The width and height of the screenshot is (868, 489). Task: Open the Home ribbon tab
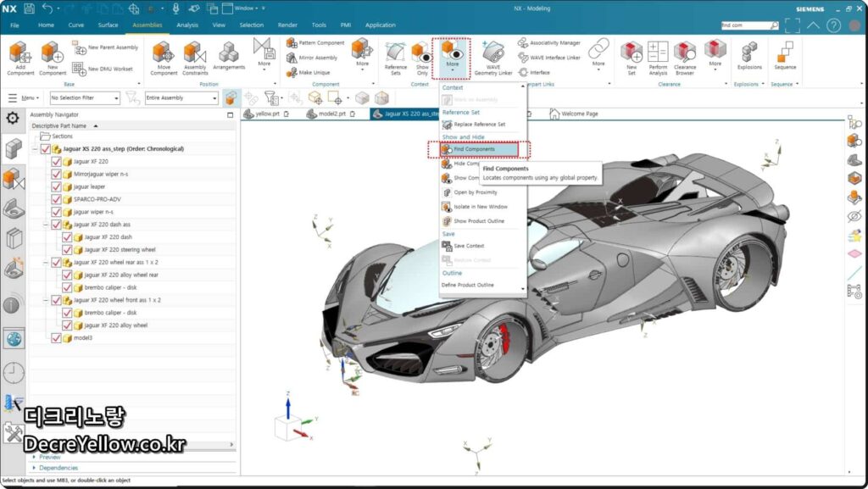point(46,25)
